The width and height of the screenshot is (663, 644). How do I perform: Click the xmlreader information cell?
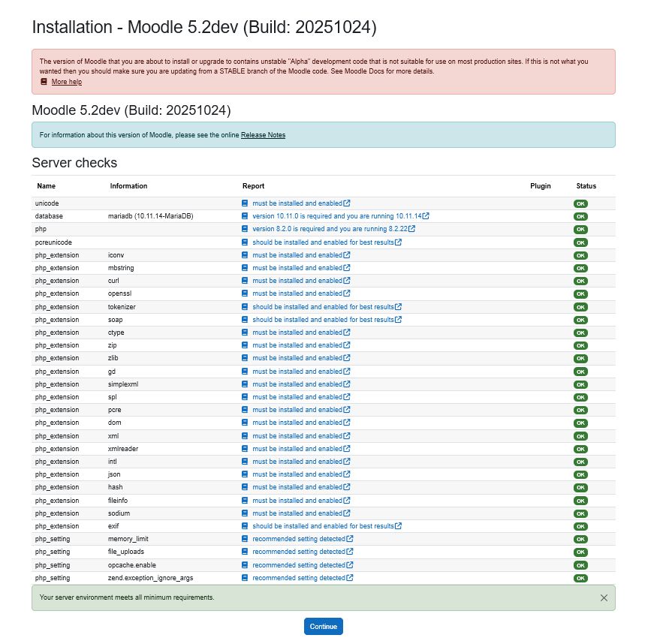(x=123, y=448)
